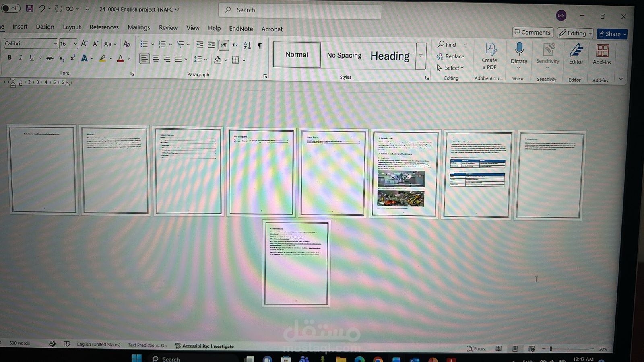Toggle show paragraph marks (pilcrow)
Image resolution: width=644 pixels, height=362 pixels.
[260, 46]
